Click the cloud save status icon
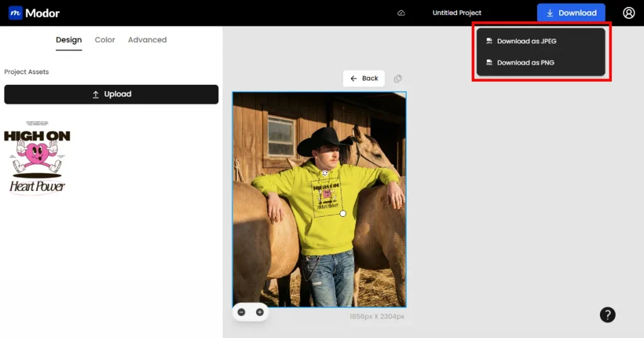Screen dimensions: 644x338 coord(401,13)
